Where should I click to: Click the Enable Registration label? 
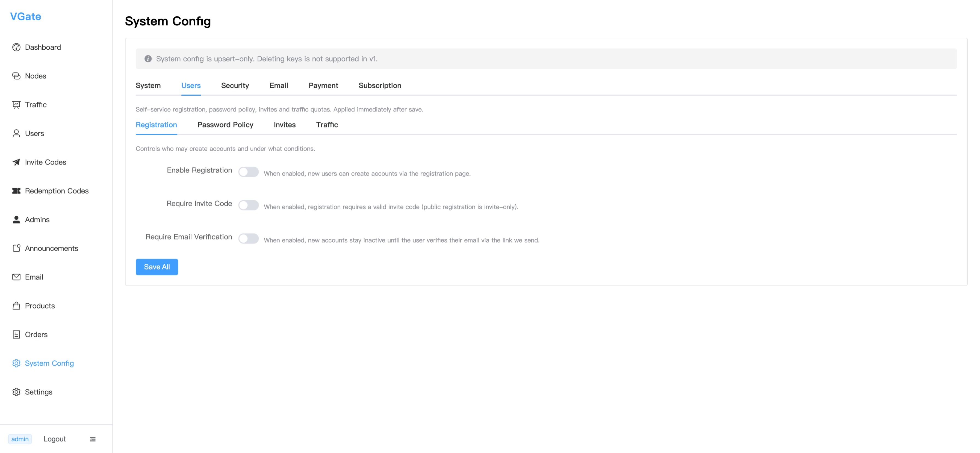click(199, 170)
